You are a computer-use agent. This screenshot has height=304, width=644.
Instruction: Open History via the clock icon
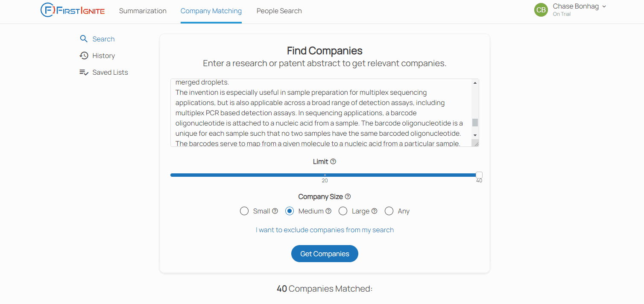pos(84,56)
